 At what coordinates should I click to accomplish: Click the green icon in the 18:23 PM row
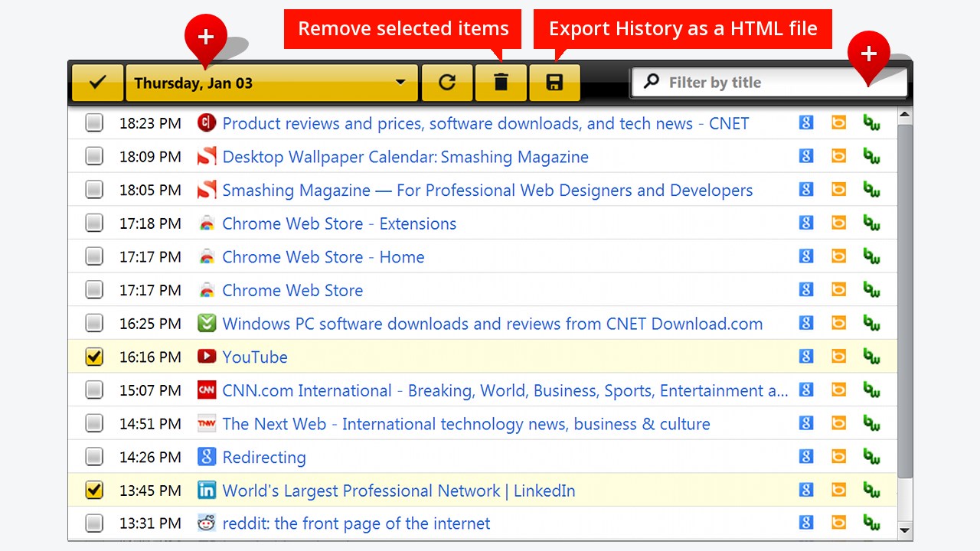[x=871, y=122]
